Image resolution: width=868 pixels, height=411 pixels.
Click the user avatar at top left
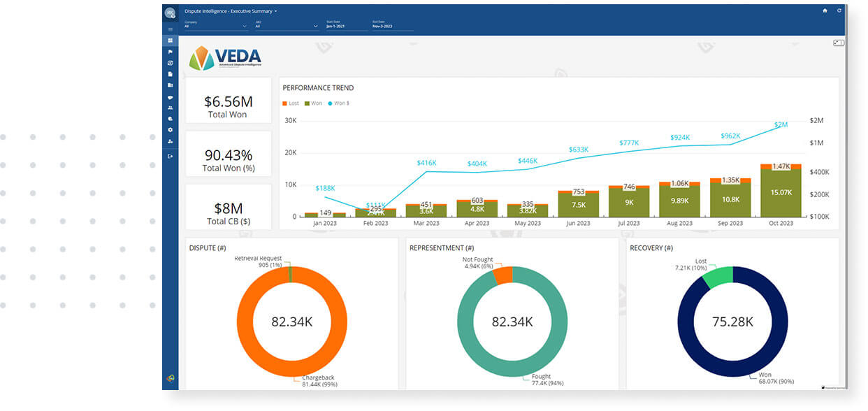point(170,13)
